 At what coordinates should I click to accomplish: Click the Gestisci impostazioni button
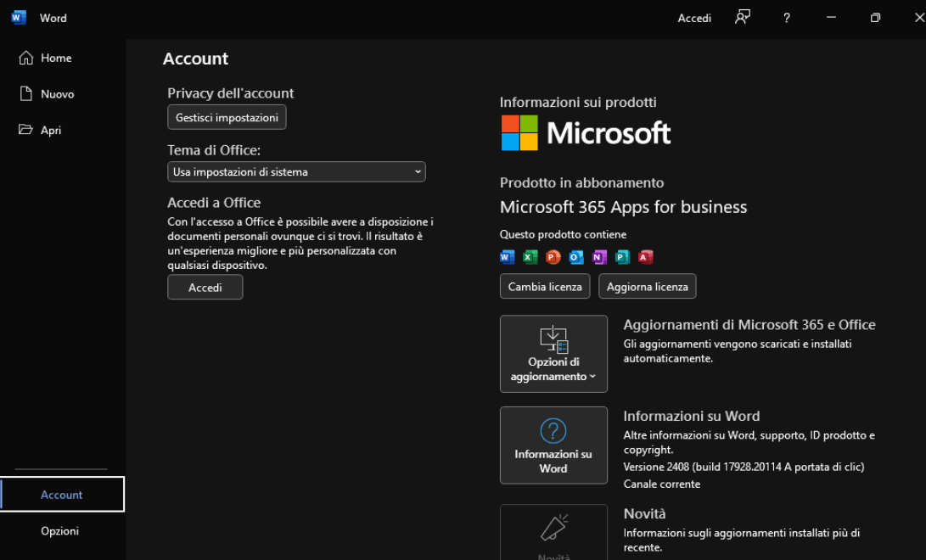[227, 117]
